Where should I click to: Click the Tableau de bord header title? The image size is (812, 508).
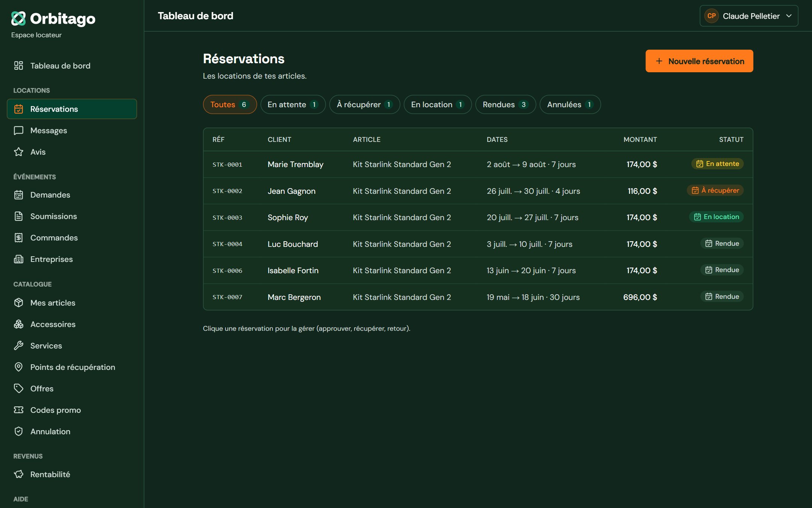point(195,16)
